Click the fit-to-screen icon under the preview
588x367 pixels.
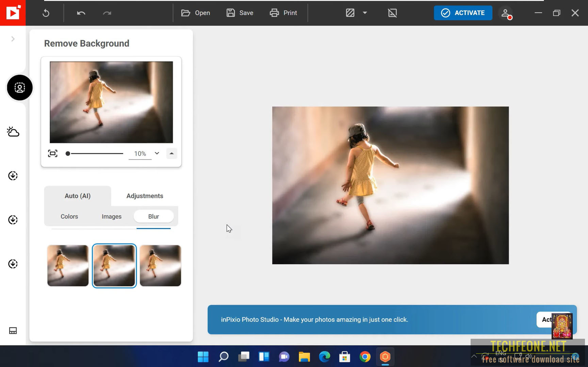(x=52, y=153)
